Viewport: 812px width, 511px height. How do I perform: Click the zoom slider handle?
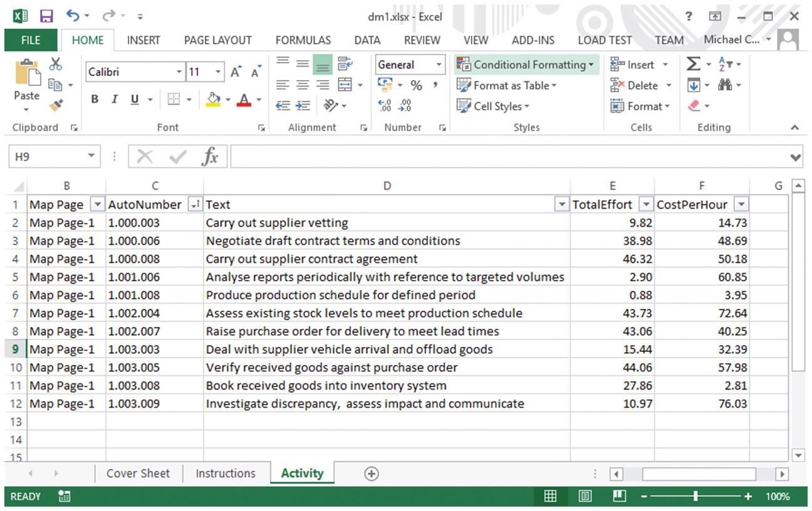coord(695,497)
